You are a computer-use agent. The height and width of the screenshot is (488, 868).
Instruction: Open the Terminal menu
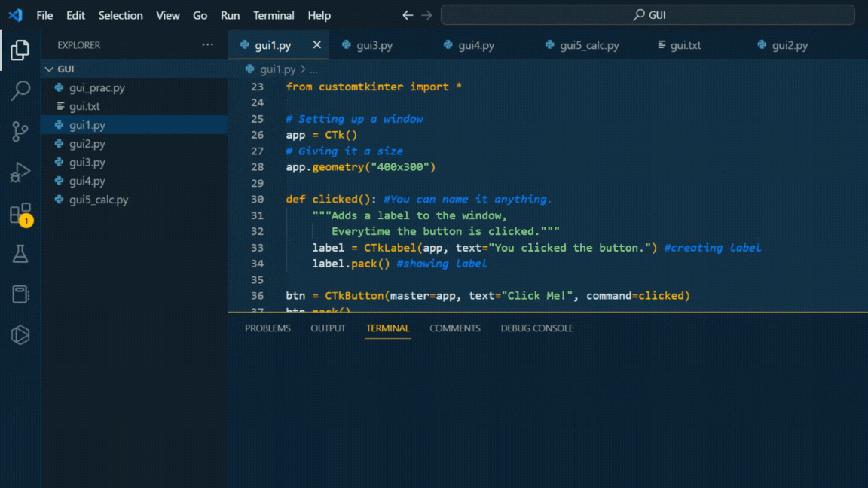(x=274, y=14)
